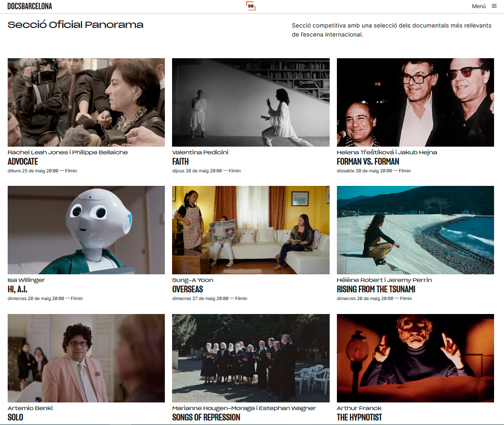Screen dimensions: 504x425
Task: Open the Advocate film thumbnail
Action: (86, 102)
